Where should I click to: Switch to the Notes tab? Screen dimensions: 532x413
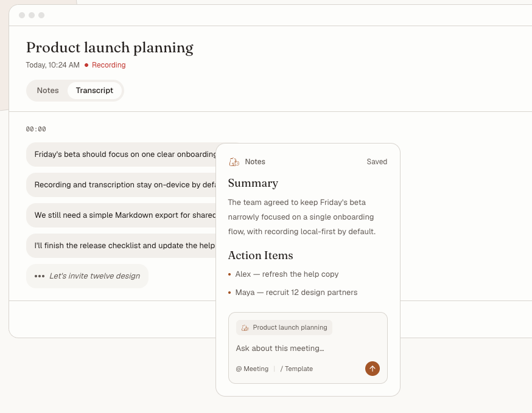48,91
